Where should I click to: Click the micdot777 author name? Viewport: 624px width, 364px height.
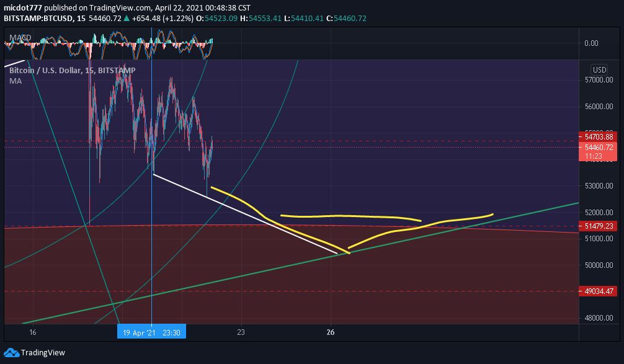[23, 7]
